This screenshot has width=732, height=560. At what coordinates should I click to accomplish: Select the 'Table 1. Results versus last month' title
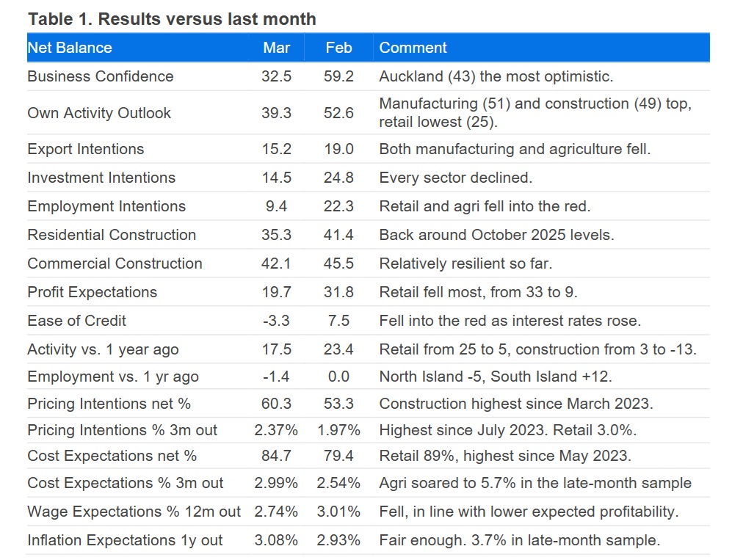coord(172,19)
